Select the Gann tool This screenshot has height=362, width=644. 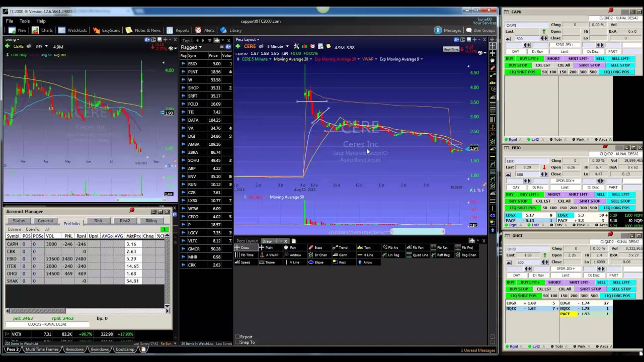343,255
